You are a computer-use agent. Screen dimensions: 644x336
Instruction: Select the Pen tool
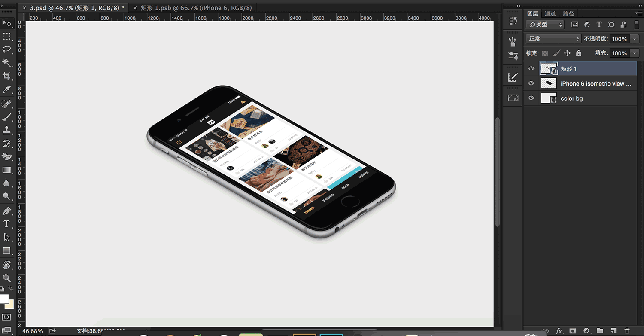point(7,211)
